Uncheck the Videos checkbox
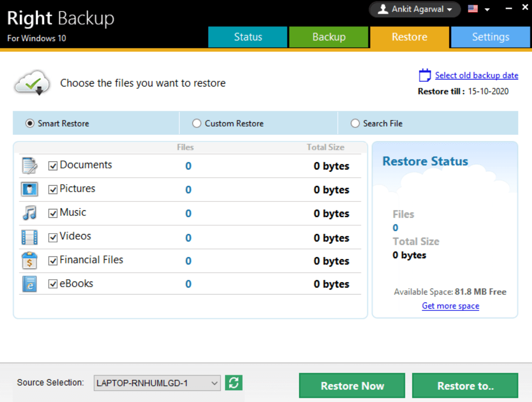Viewport: 532px width, 402px height. (53, 237)
